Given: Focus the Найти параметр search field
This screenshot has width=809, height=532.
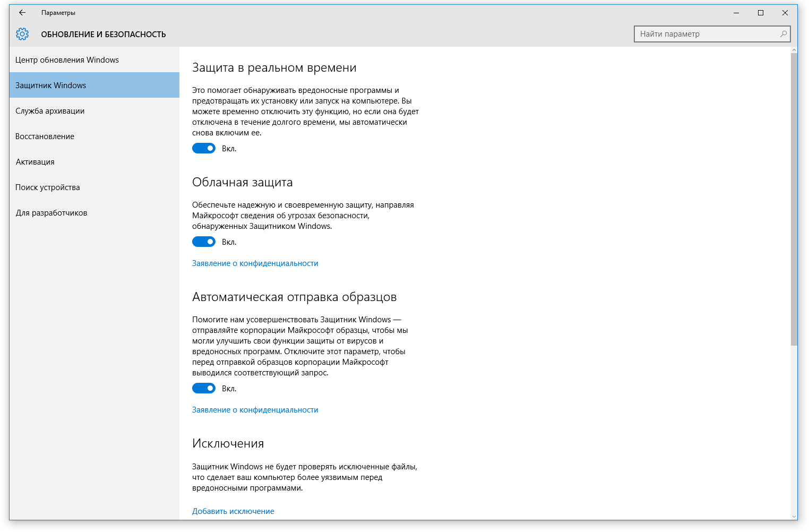Looking at the screenshot, I should 712,34.
